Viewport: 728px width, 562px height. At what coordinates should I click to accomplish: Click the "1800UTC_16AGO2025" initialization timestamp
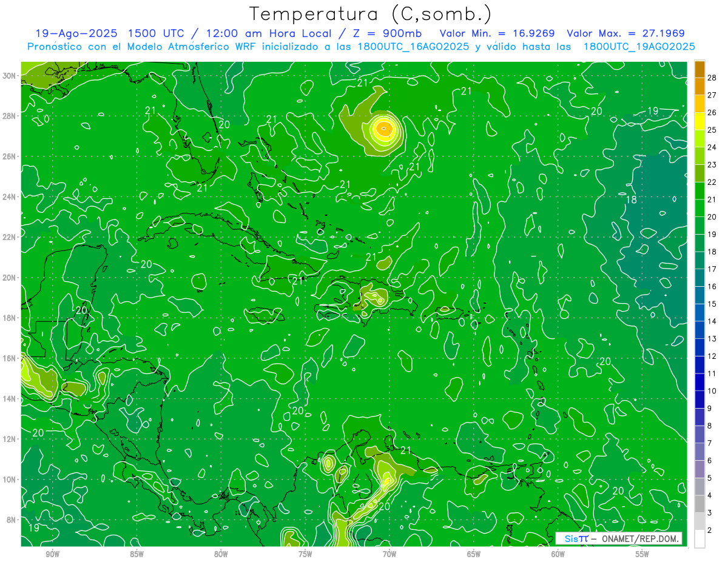(x=413, y=47)
